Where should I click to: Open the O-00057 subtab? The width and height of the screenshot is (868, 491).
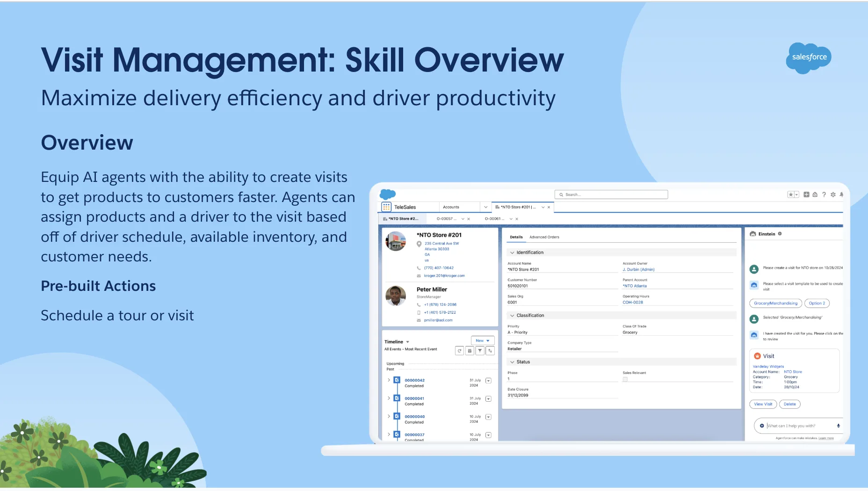[447, 219]
